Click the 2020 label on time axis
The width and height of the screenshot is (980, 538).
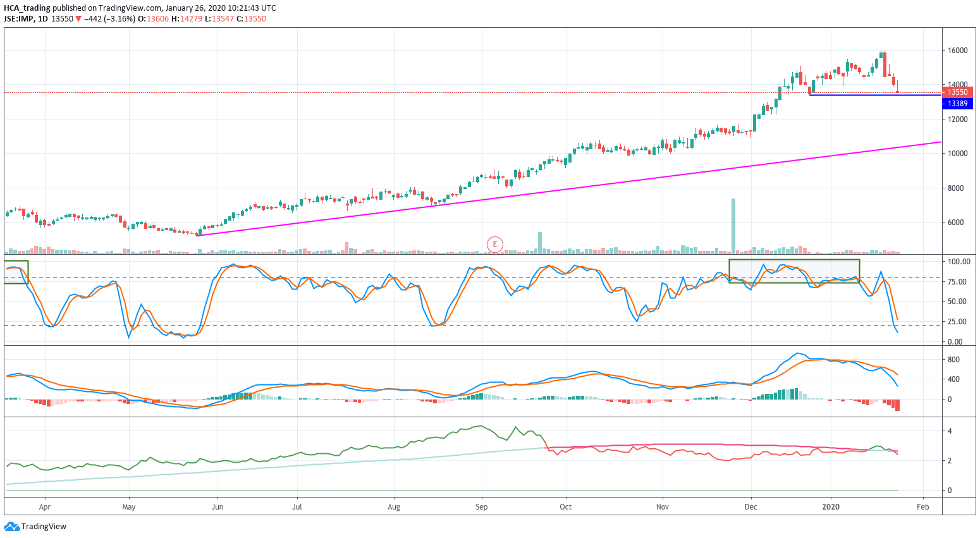(x=831, y=507)
